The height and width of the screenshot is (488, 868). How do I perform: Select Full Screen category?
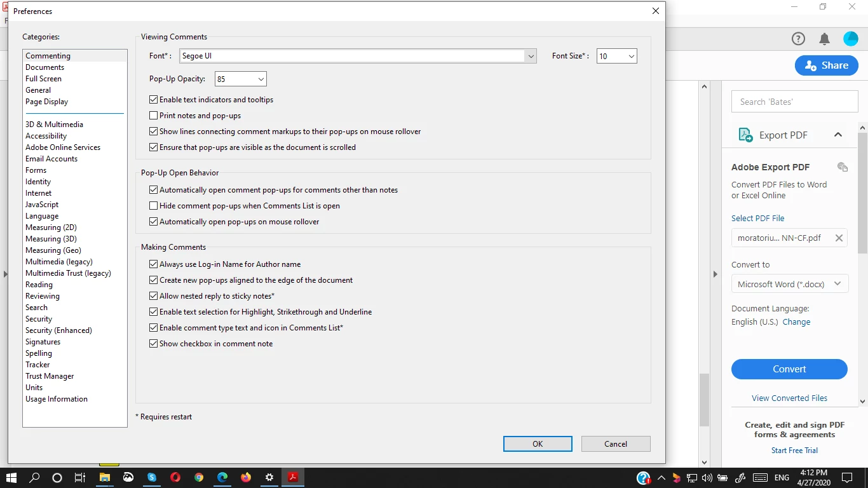click(43, 79)
